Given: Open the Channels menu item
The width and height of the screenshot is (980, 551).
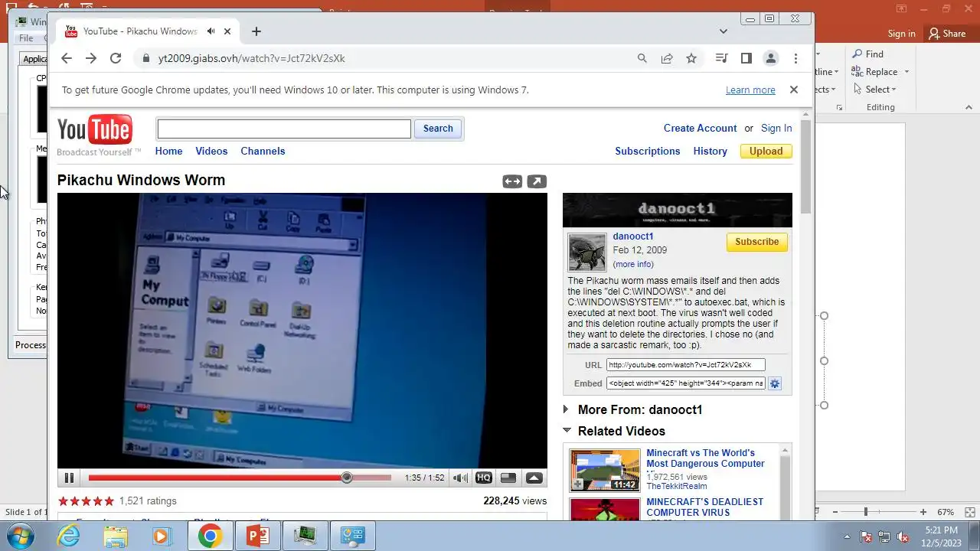Looking at the screenshot, I should (263, 151).
